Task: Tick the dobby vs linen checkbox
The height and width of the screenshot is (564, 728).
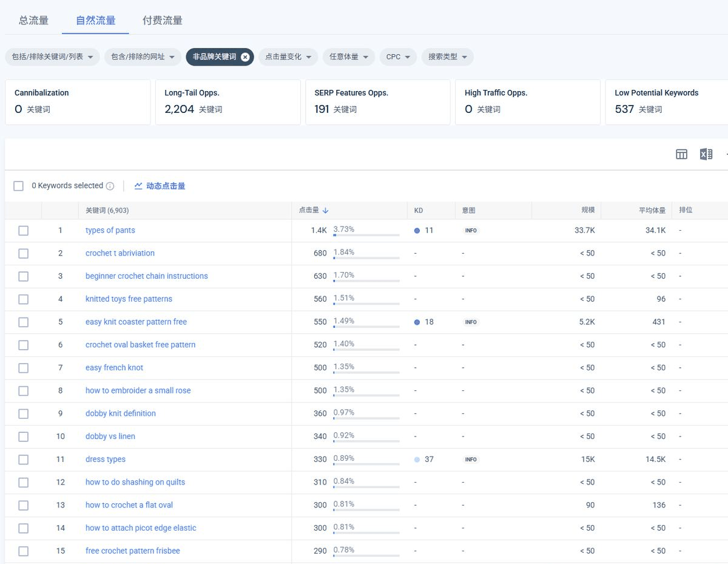Action: (23, 437)
